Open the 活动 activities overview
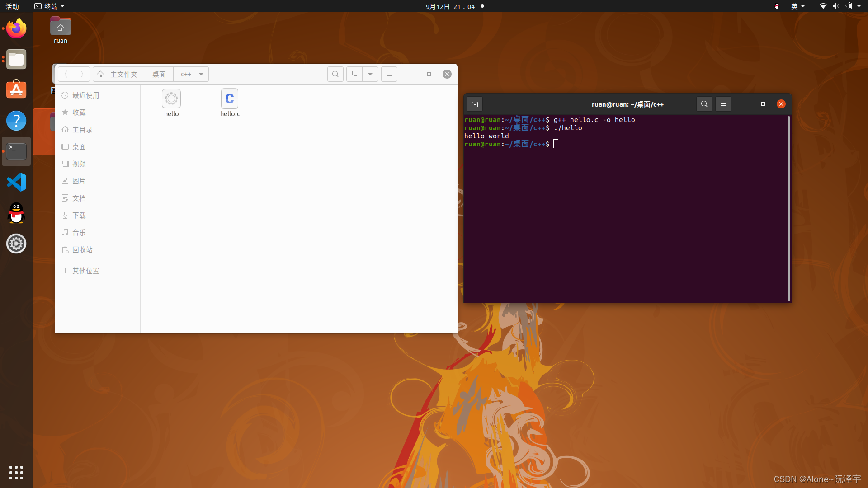This screenshot has height=488, width=868. point(12,6)
